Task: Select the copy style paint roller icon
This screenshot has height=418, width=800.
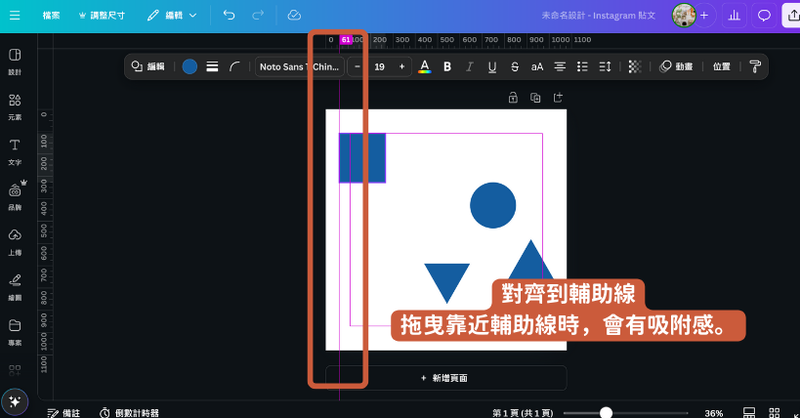Action: (x=755, y=67)
